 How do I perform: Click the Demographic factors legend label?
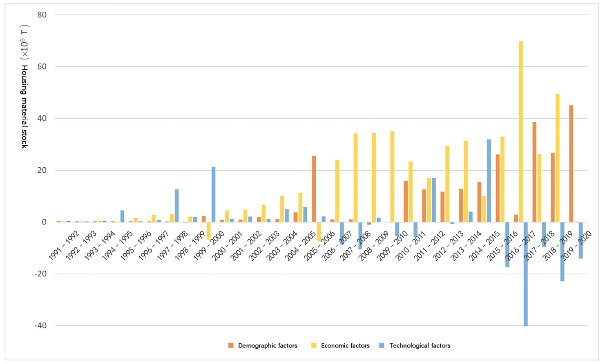pos(268,345)
